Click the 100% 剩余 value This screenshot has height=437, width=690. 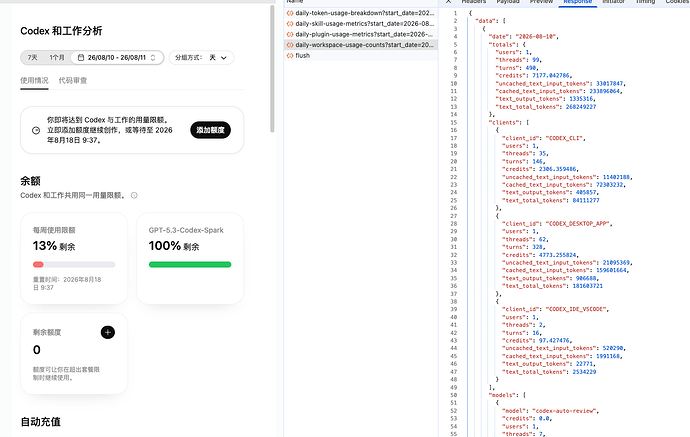174,246
